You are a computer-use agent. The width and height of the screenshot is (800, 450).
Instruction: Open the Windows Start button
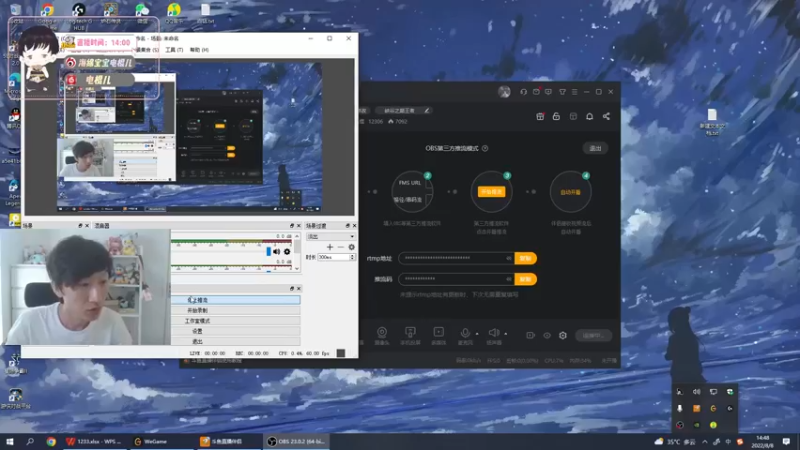coord(10,441)
